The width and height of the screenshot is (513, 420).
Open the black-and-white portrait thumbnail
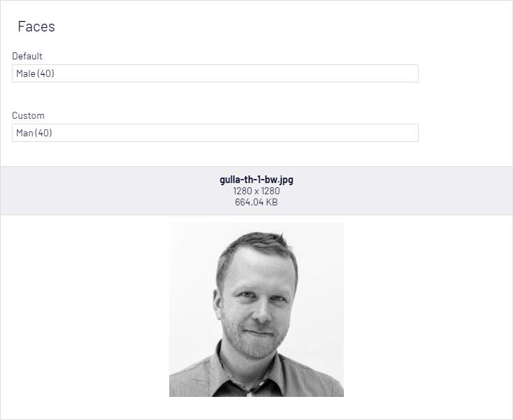point(256,310)
